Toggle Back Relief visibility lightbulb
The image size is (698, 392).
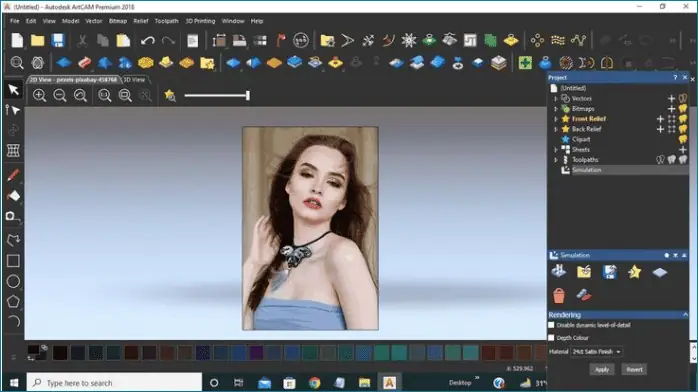tap(683, 129)
